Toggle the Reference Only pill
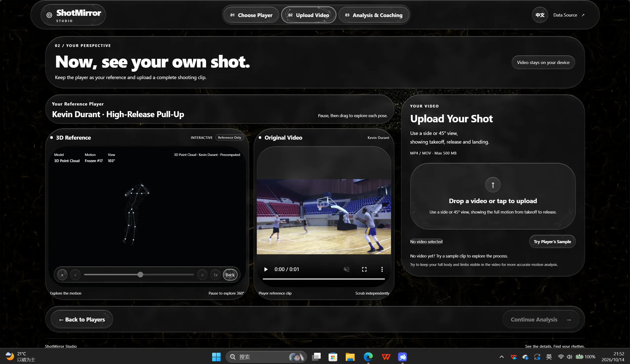The width and height of the screenshot is (630, 364). pos(230,137)
